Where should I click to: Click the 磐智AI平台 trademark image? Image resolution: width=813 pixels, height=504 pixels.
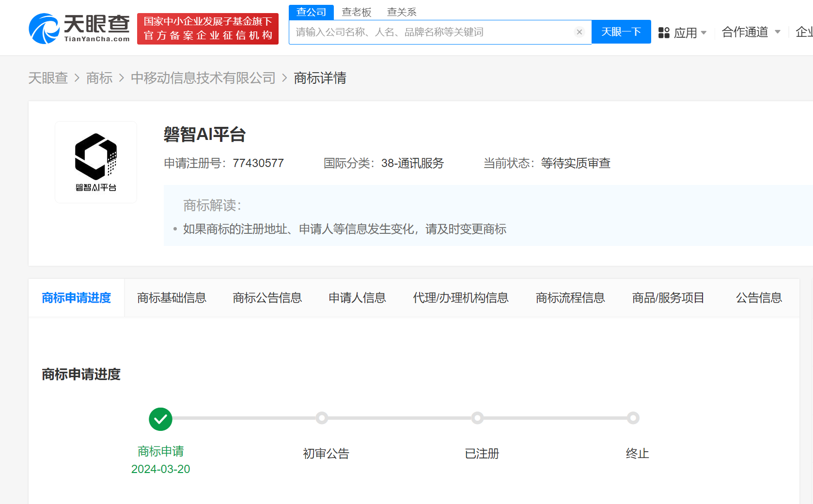pos(96,162)
